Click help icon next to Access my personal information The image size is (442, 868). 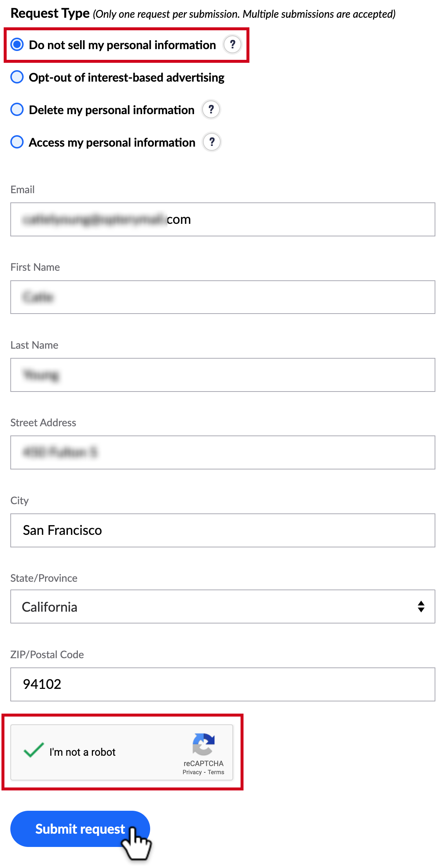click(212, 142)
